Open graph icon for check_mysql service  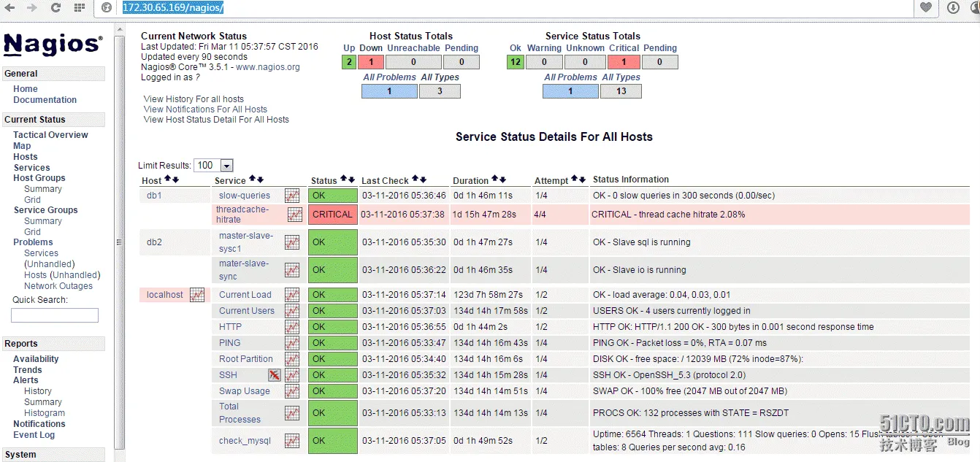point(292,441)
